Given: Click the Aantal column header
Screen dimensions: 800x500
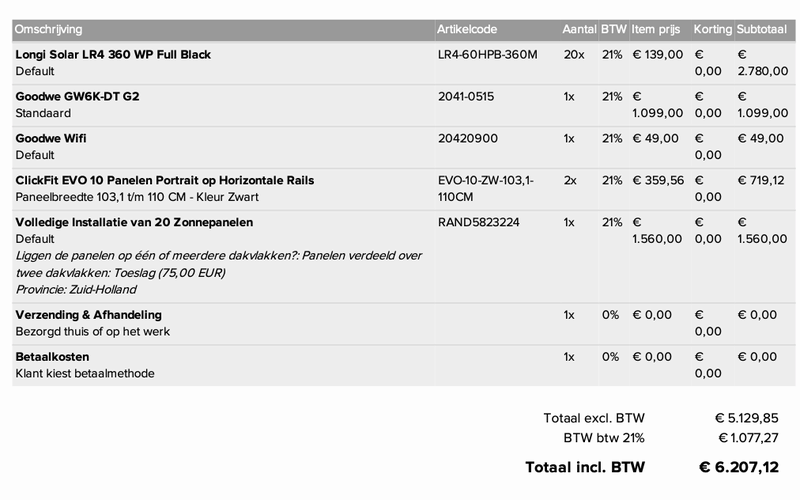Looking at the screenshot, I should [x=579, y=28].
